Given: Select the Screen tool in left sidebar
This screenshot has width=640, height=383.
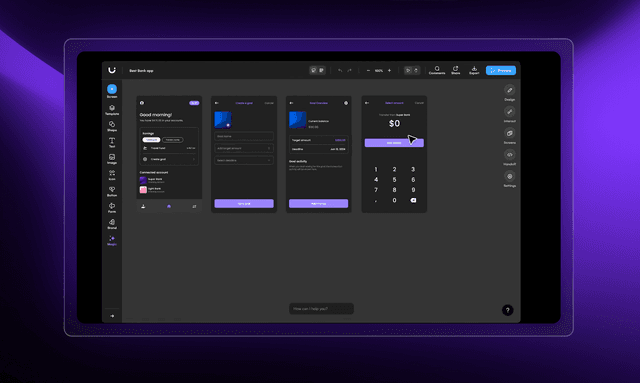Looking at the screenshot, I should pyautogui.click(x=112, y=91).
